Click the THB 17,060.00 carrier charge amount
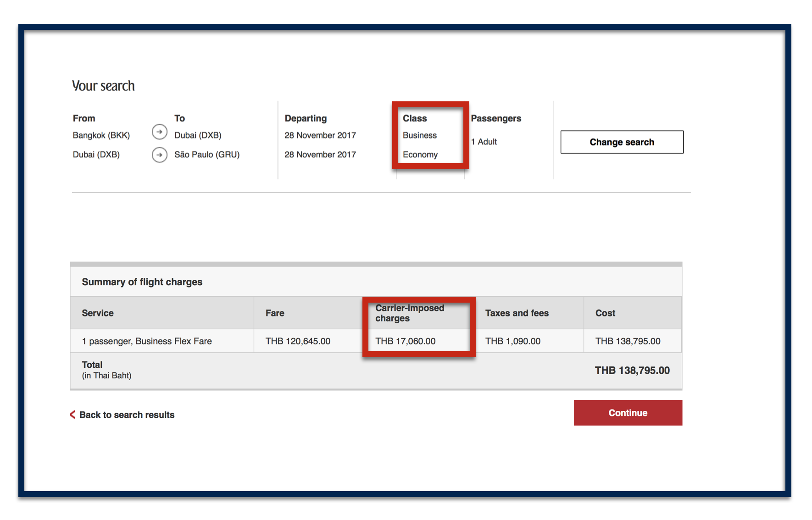 (x=406, y=341)
